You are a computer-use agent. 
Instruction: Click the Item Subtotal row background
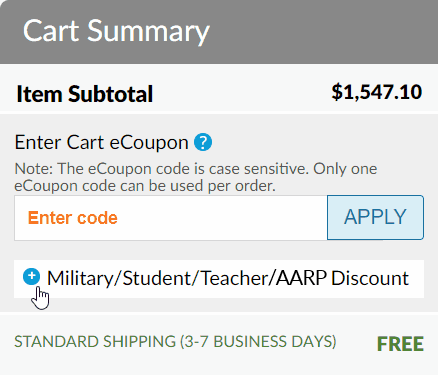tap(219, 88)
